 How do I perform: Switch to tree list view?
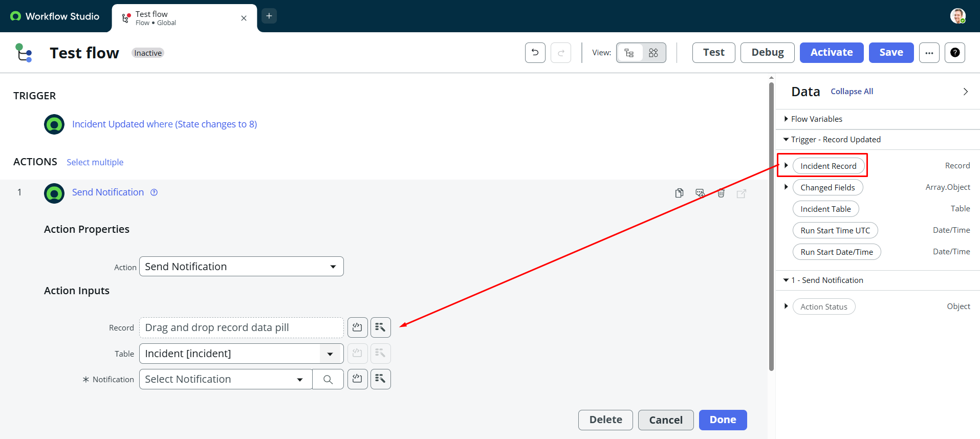(x=629, y=53)
